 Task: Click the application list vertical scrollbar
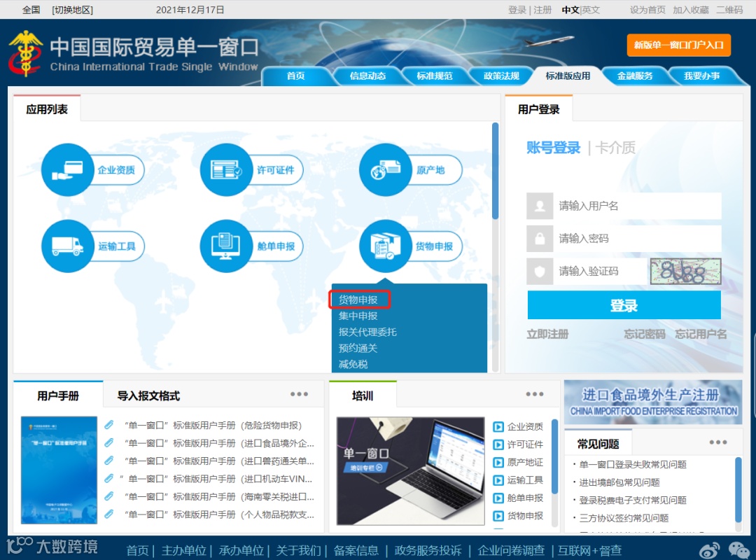pyautogui.click(x=495, y=171)
